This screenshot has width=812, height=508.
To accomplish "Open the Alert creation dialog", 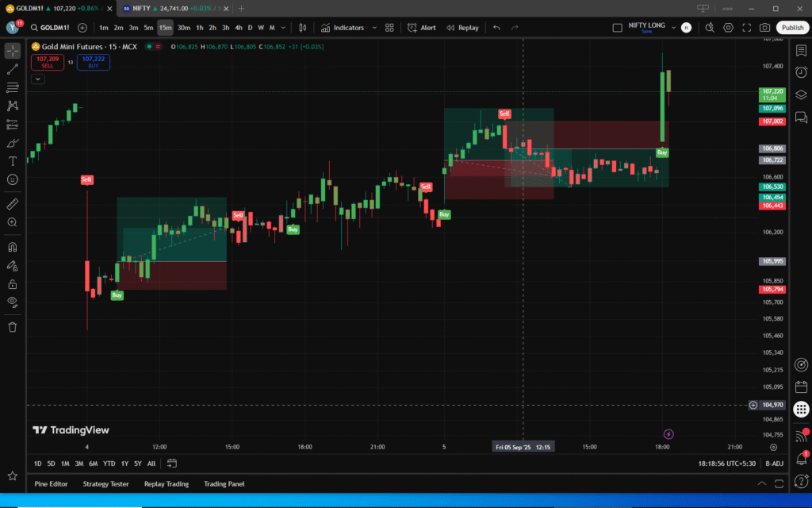I will pos(421,28).
